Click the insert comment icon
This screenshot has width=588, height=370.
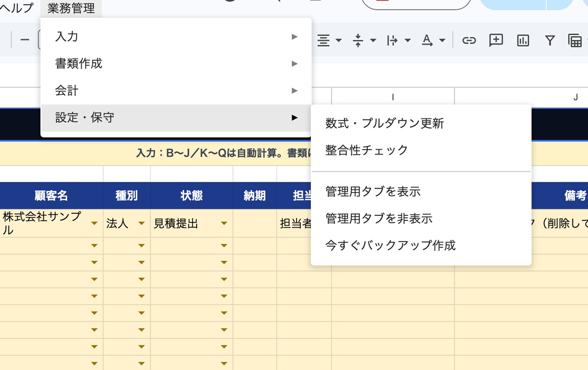(496, 41)
